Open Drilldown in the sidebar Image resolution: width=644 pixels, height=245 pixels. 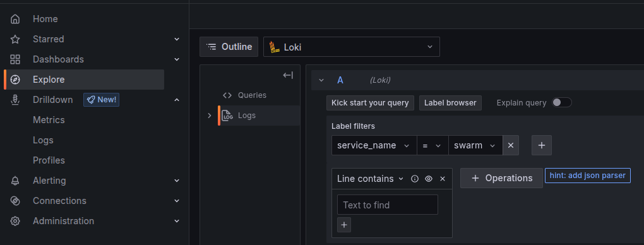click(x=52, y=100)
